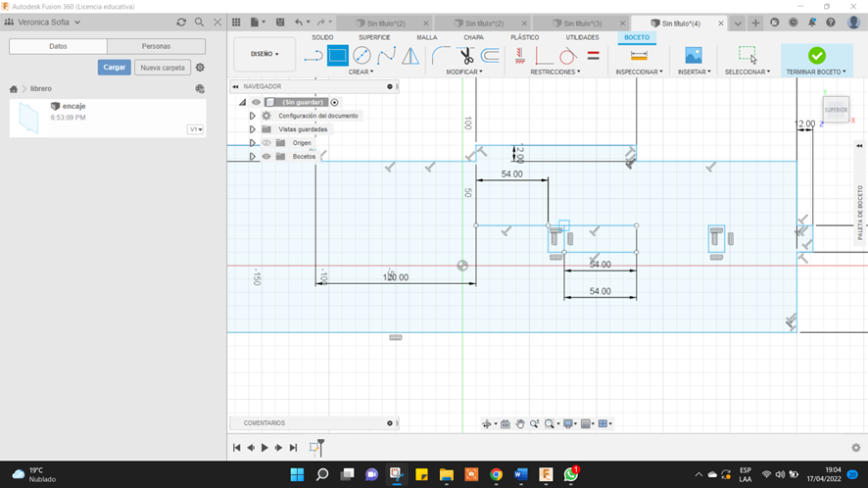Viewport: 868px width, 488px height.
Task: Activate the root component radio button
Action: tap(334, 102)
